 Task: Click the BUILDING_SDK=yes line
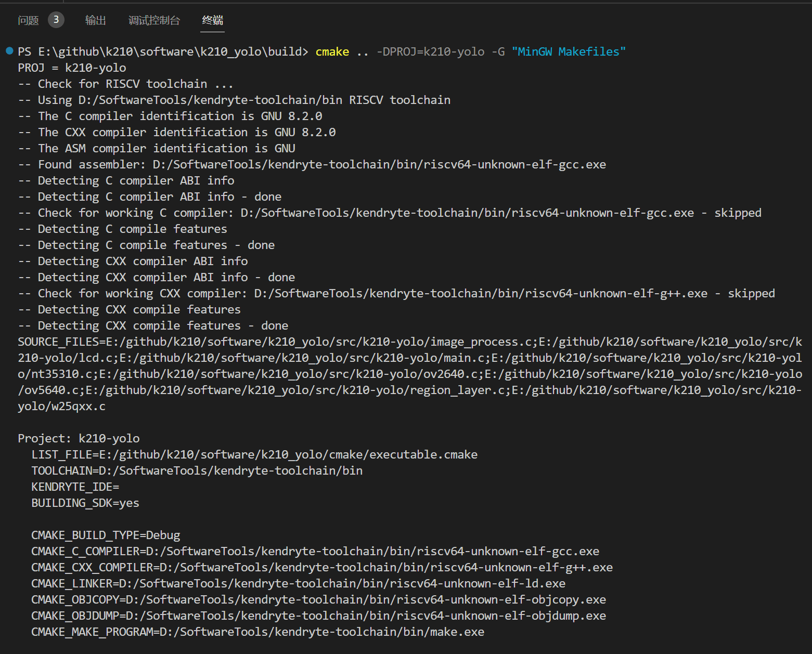(85, 503)
